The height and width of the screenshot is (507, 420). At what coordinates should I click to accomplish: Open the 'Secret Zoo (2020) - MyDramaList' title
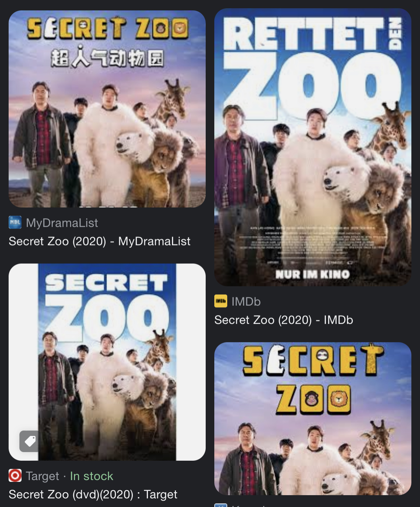pos(99,241)
